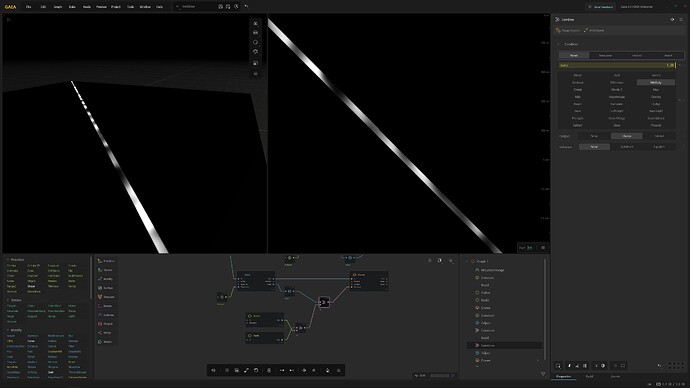Screen dimensions: 690x388
Task: Choose Equalize in the Enhance row
Action: (x=659, y=146)
